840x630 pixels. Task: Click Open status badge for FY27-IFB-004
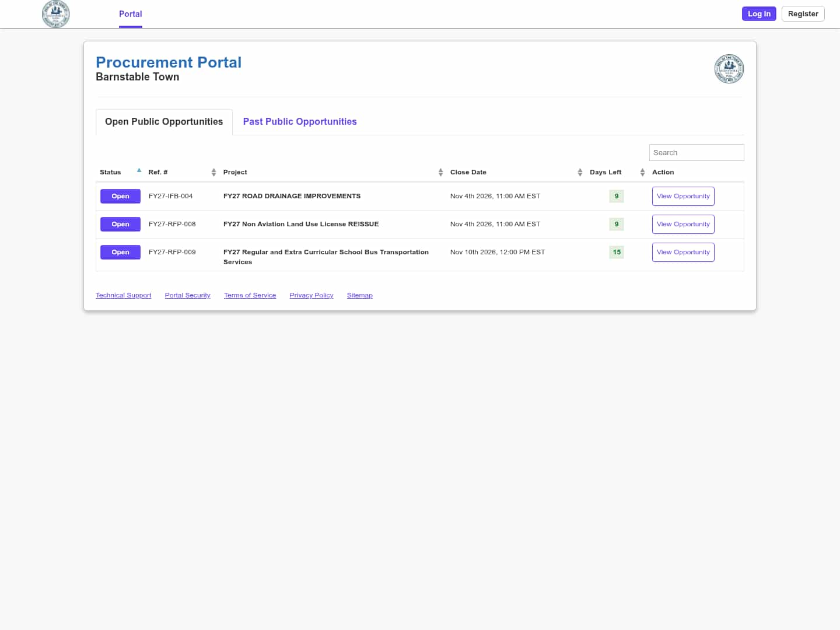120,197
